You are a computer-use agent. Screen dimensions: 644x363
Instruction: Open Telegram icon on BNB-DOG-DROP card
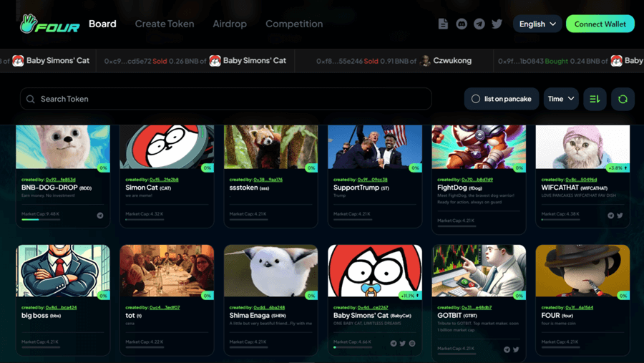click(x=99, y=216)
